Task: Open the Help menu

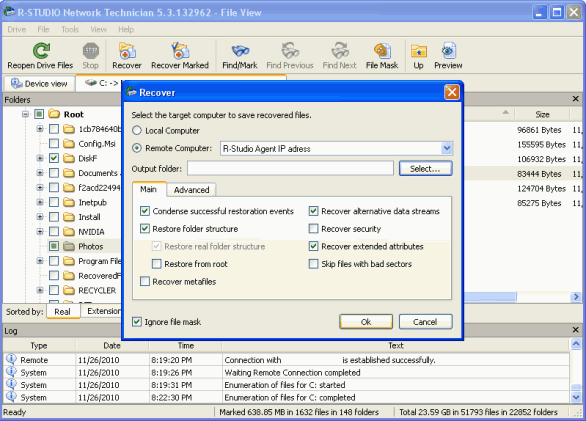Action: pyautogui.click(x=126, y=29)
